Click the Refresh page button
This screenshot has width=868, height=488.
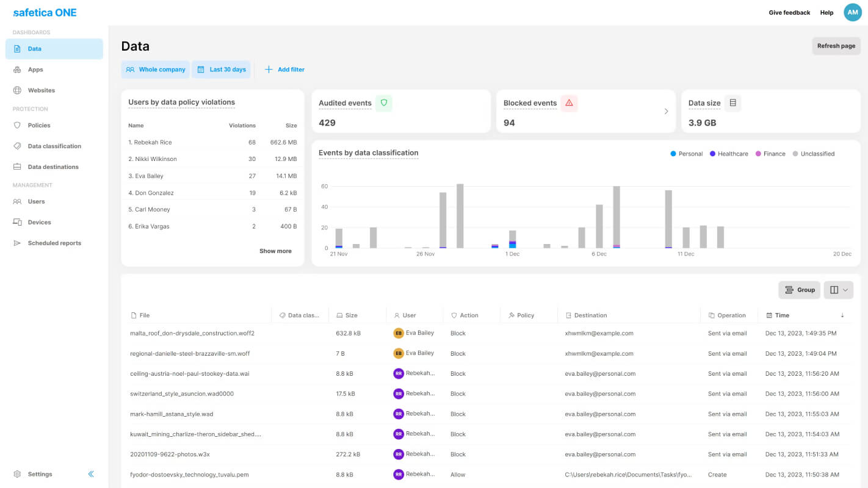pyautogui.click(x=836, y=46)
